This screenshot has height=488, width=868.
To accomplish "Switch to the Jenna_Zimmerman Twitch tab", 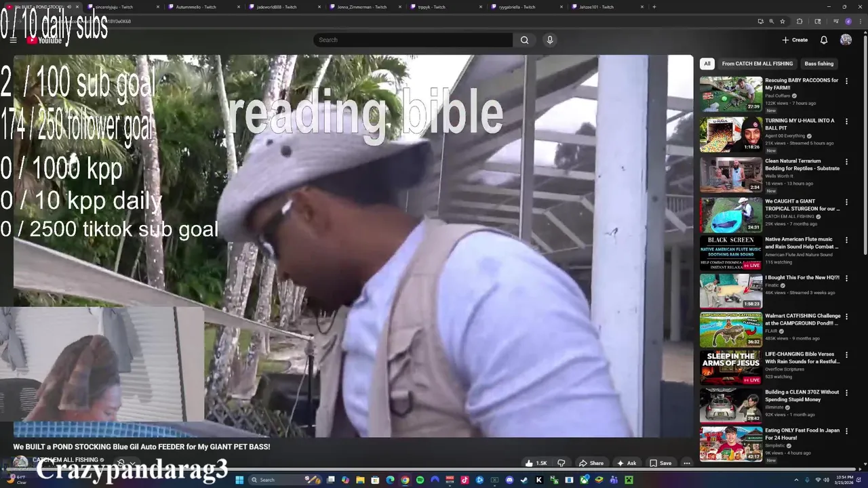I will (x=363, y=7).
